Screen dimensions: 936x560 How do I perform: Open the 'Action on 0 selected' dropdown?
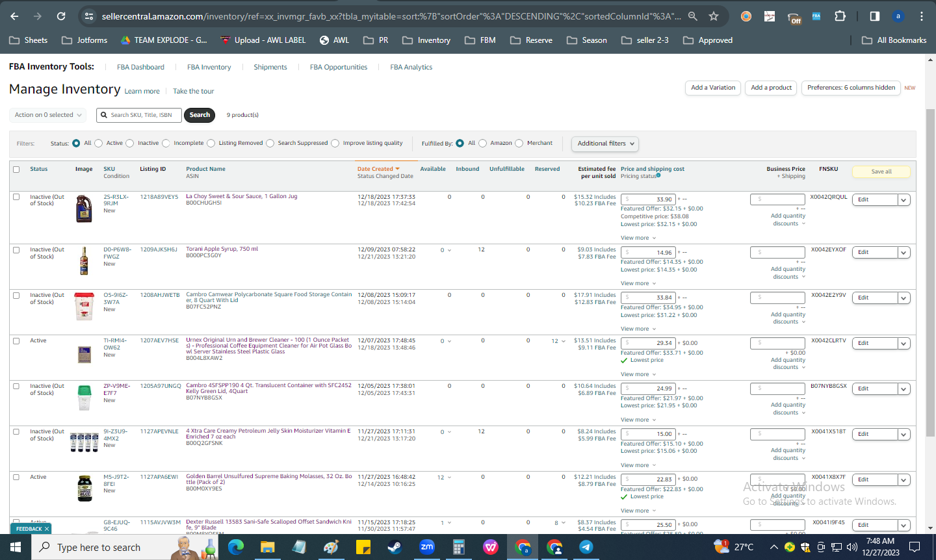pos(48,115)
